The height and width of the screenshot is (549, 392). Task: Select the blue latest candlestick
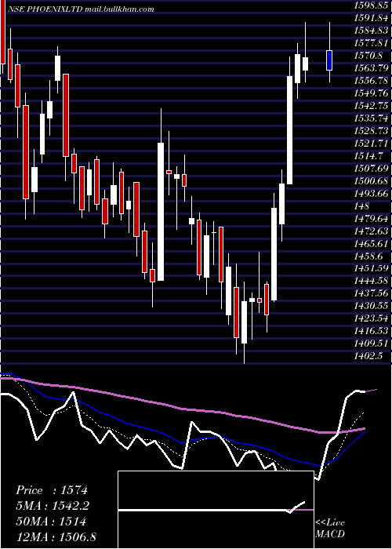pos(329,60)
